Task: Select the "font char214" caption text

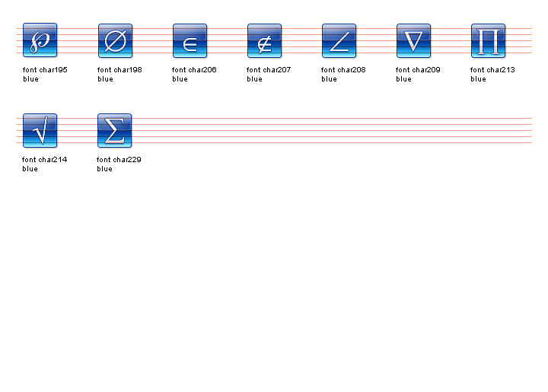Action: (45, 160)
